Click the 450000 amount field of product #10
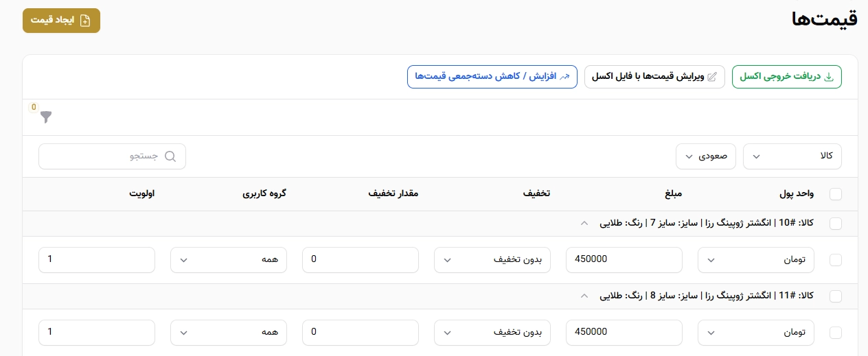 tap(624, 260)
